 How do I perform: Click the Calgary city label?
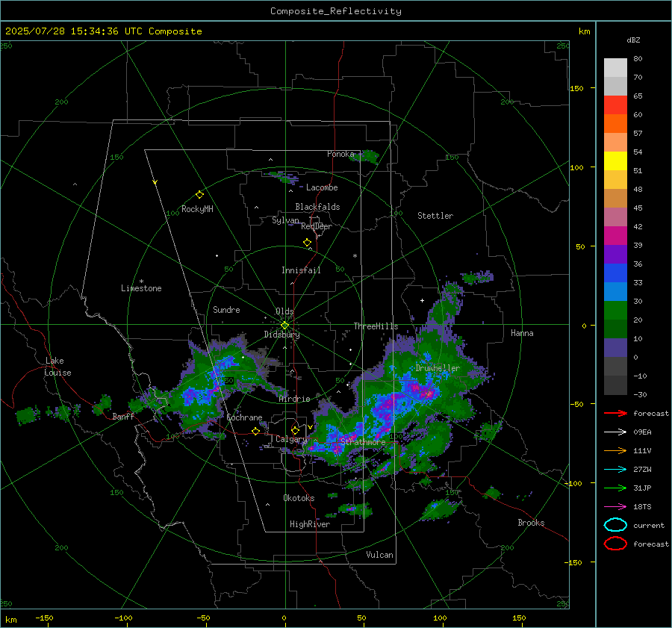coord(291,439)
